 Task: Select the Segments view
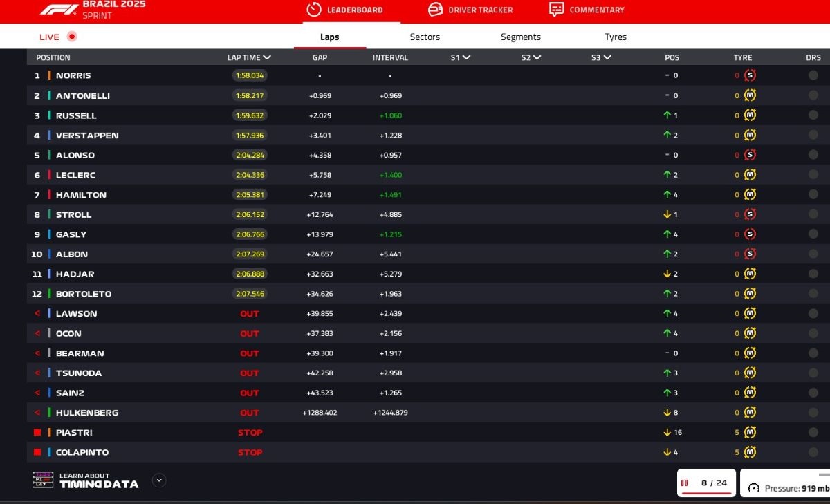[x=520, y=37]
